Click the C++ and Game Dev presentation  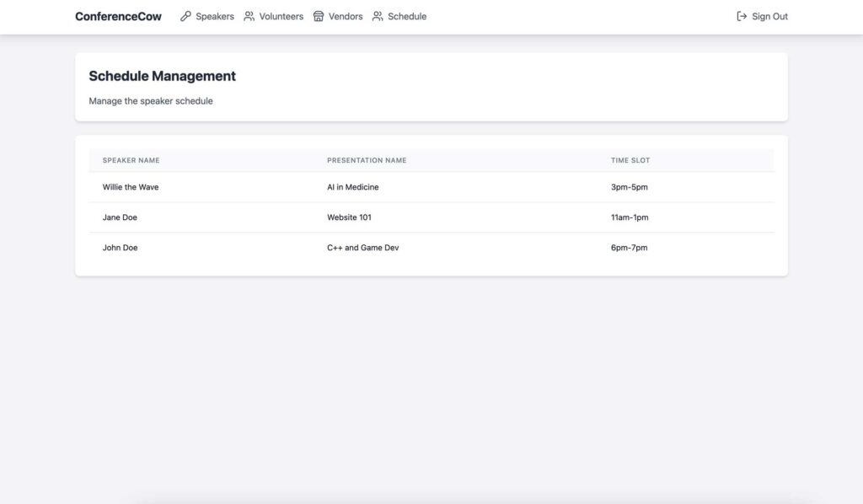[362, 248]
